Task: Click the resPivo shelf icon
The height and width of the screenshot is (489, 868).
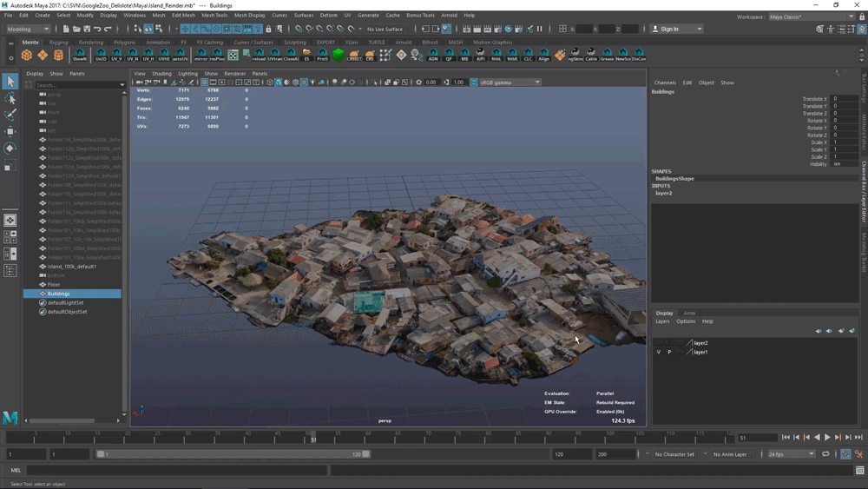Action: [x=217, y=55]
